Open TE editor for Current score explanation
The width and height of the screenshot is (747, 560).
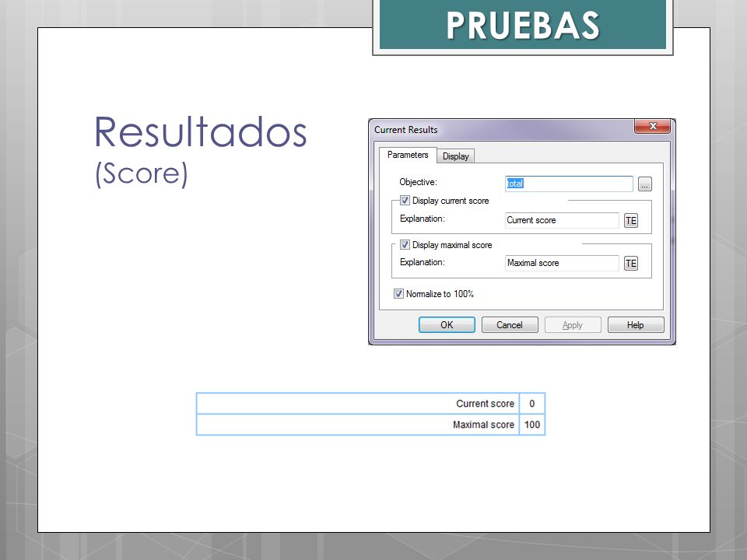point(631,220)
